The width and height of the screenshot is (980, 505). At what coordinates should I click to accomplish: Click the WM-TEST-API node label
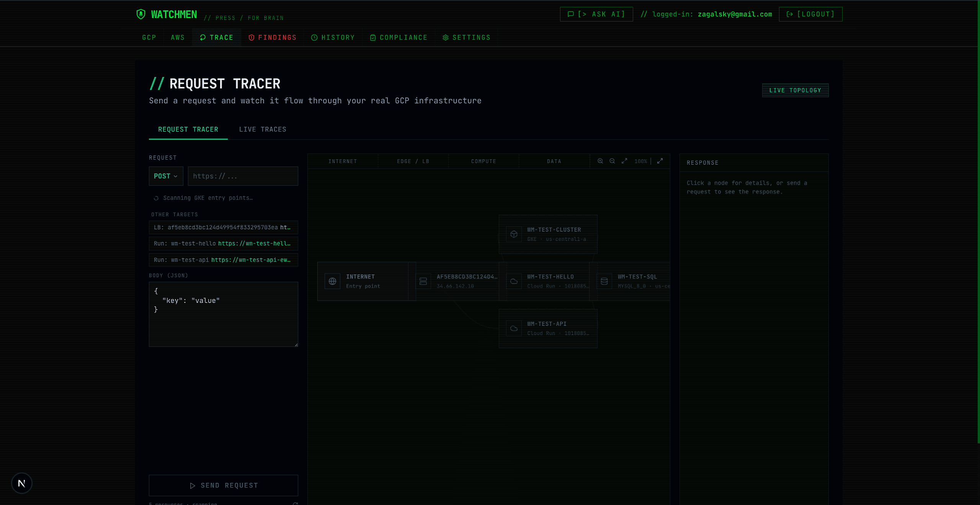click(547, 324)
